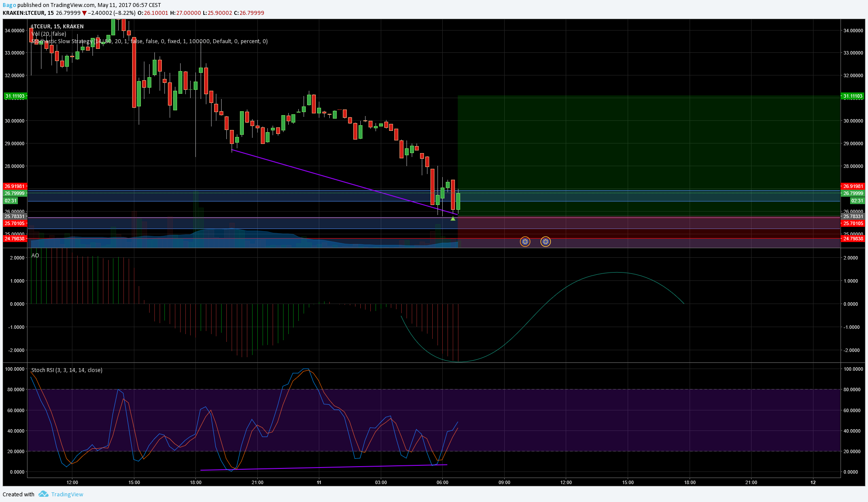Select the purple trend line in the Stoch RSI pane
The height and width of the screenshot is (502, 868).
[x=324, y=468]
